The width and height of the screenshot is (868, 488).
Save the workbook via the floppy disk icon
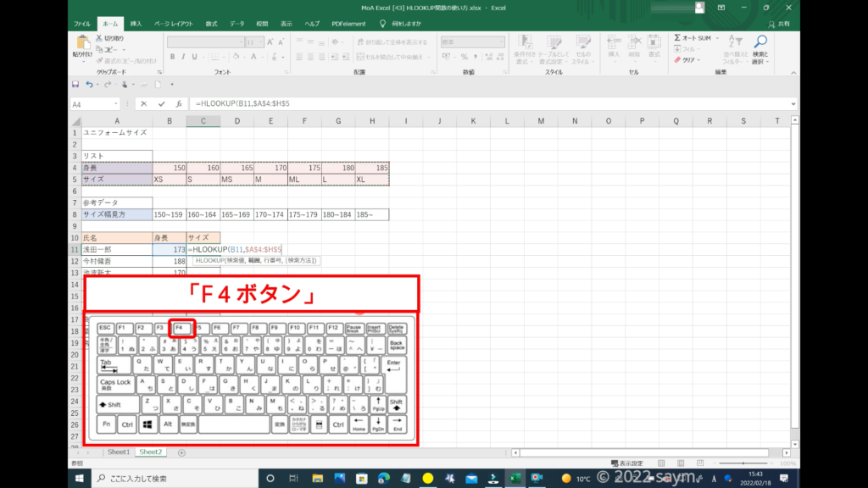tap(75, 85)
